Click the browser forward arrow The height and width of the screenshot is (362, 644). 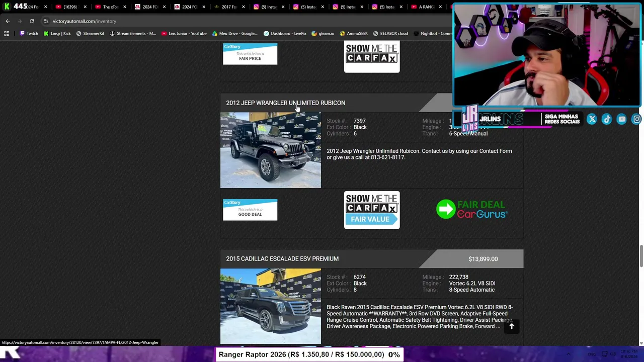tap(20, 21)
